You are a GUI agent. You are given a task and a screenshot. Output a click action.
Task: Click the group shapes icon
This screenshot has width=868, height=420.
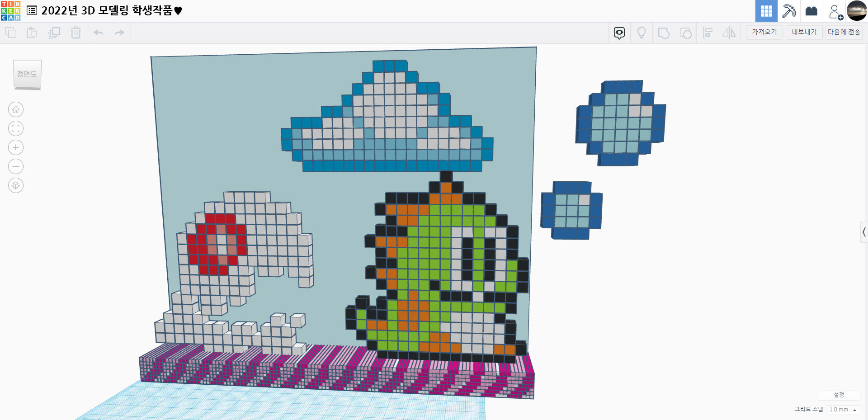[x=664, y=33]
